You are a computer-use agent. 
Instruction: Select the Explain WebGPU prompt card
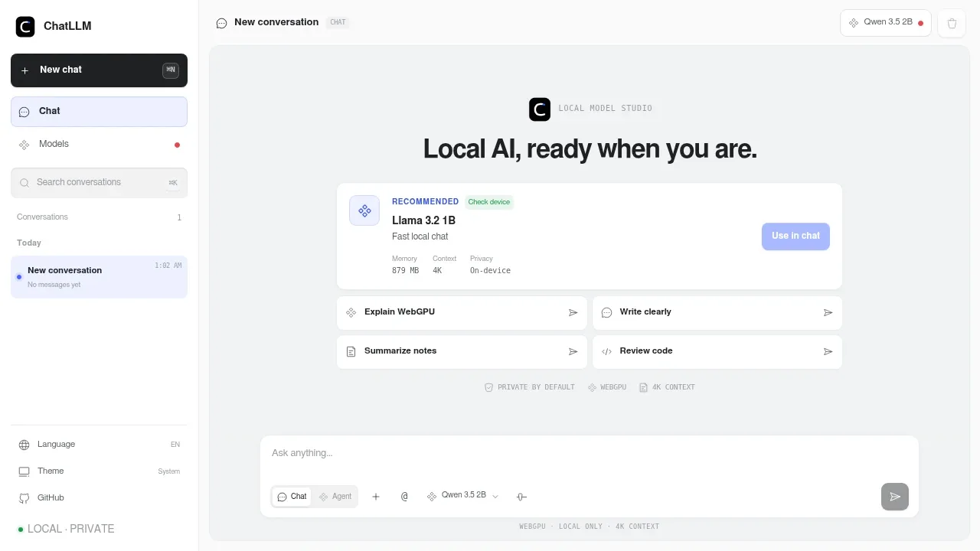point(462,313)
